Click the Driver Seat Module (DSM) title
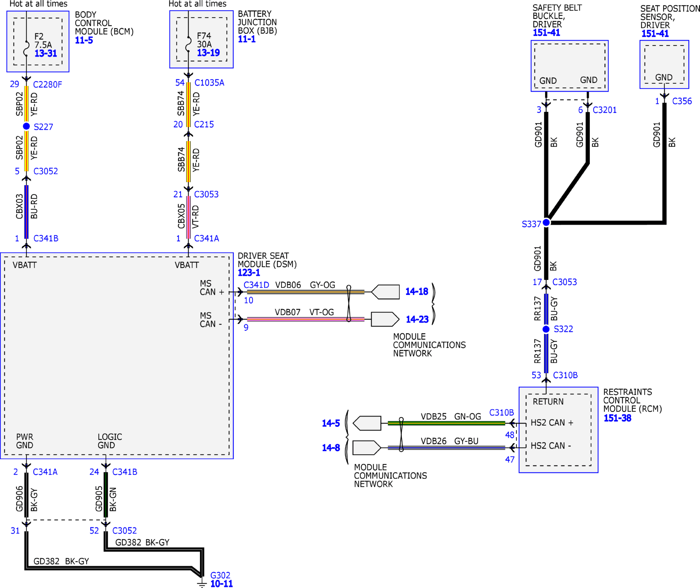Image resolution: width=700 pixels, height=588 pixels. [267, 260]
